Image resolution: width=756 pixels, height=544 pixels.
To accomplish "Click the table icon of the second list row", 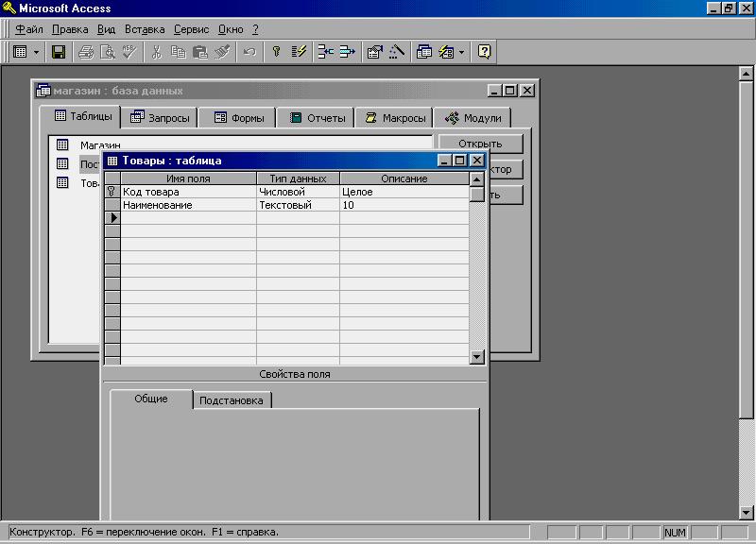I will tap(62, 163).
